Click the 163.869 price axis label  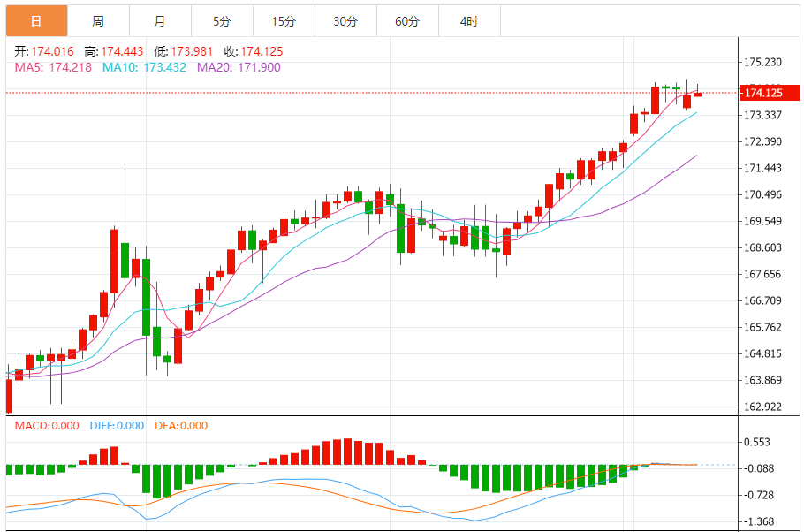pyautogui.click(x=763, y=380)
